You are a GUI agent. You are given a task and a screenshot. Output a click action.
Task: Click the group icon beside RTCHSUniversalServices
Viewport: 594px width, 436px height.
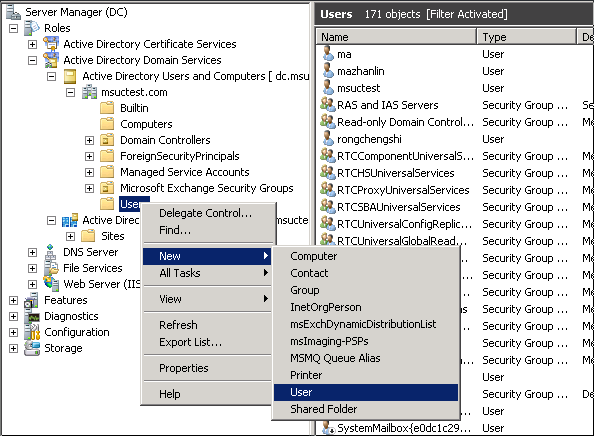tap(328, 173)
